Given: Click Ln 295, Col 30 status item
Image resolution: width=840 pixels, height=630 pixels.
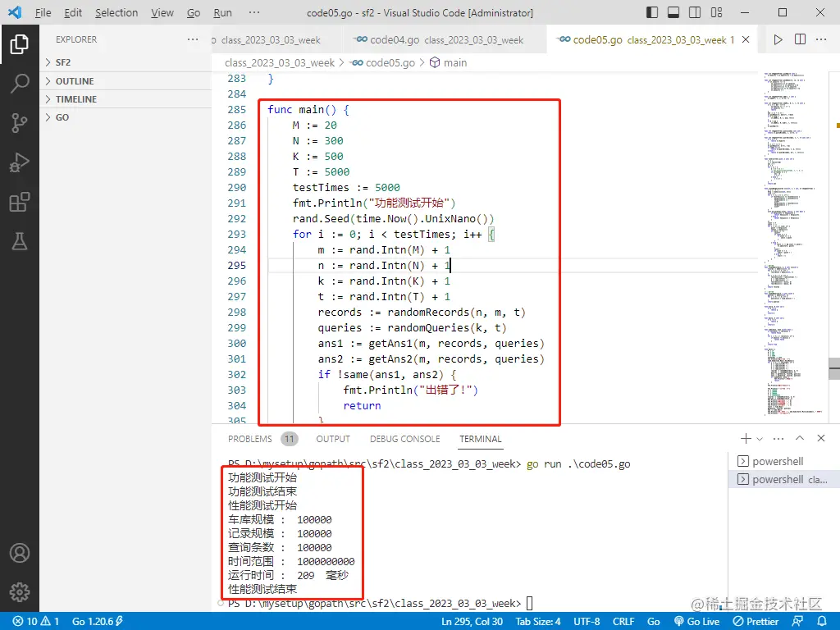Looking at the screenshot, I should (472, 622).
